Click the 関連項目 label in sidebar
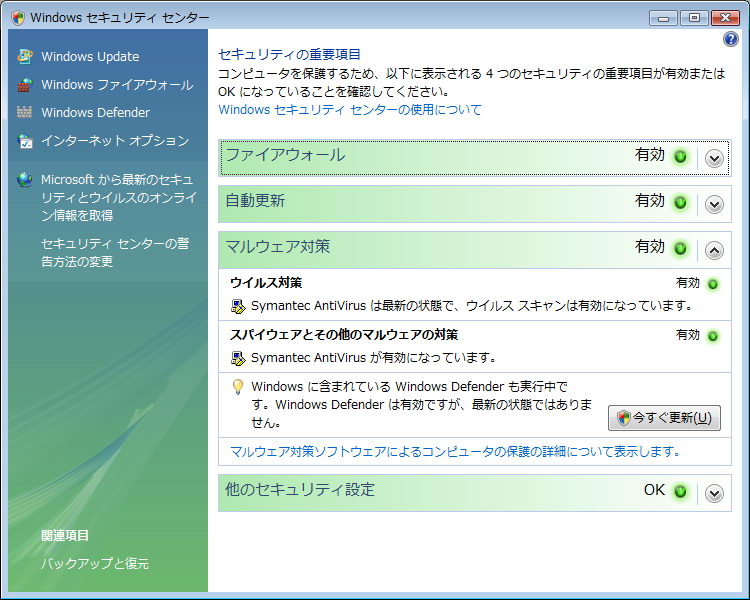The height and width of the screenshot is (600, 750). coord(65,535)
